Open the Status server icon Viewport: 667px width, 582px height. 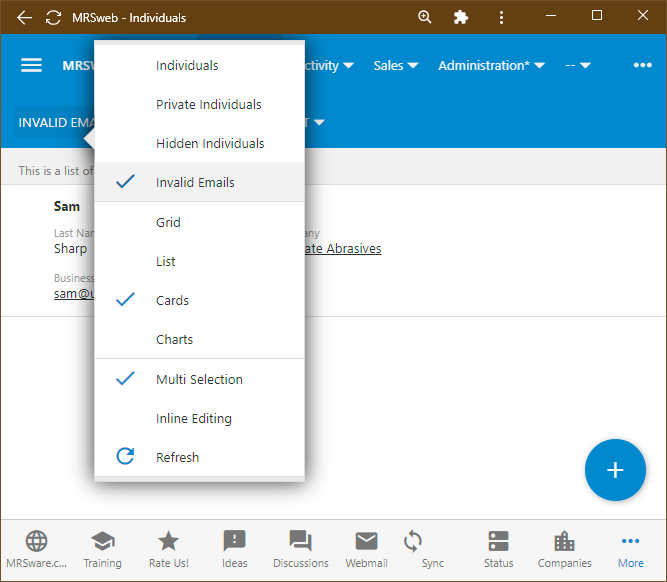click(x=499, y=541)
